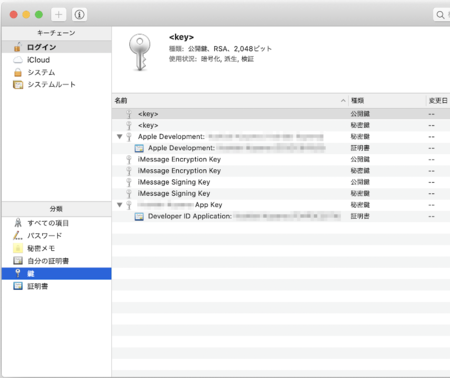Show the パスワード category
The height and width of the screenshot is (378, 450).
tap(56, 236)
